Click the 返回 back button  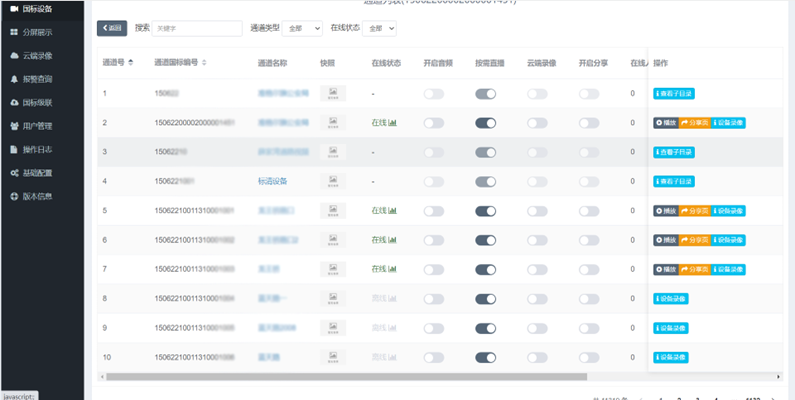[113, 29]
